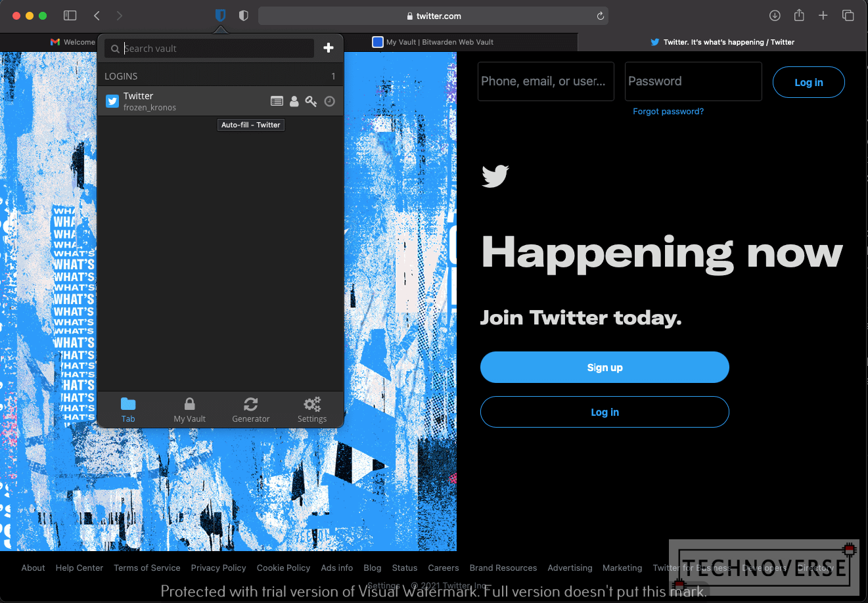View the Twitter item details icon

(277, 101)
